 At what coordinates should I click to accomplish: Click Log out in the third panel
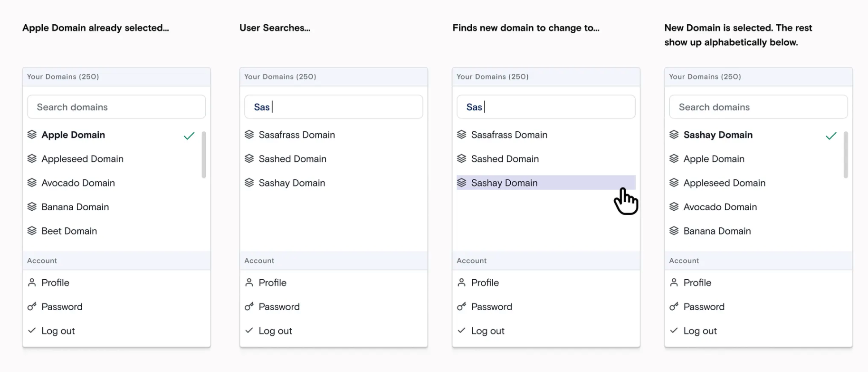(487, 331)
